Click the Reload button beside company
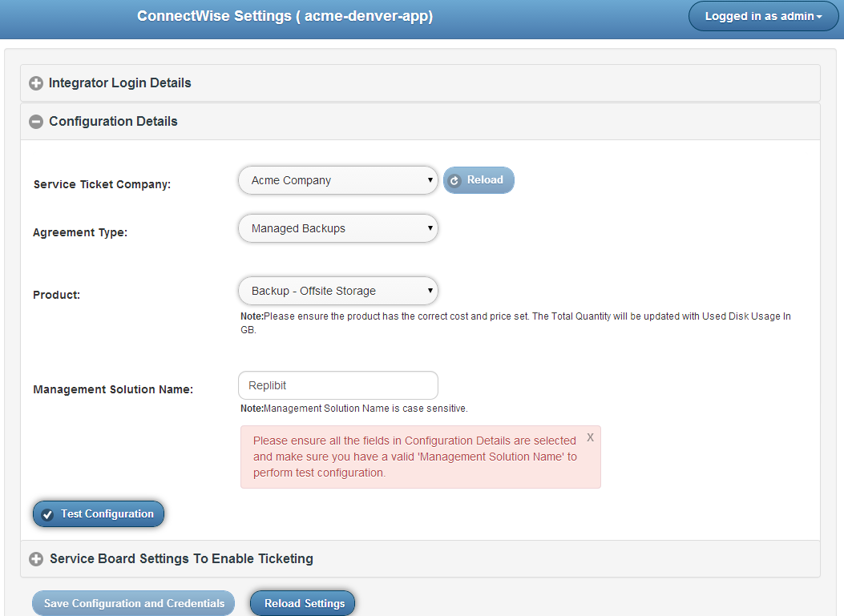This screenshot has height=616, width=844. click(479, 180)
